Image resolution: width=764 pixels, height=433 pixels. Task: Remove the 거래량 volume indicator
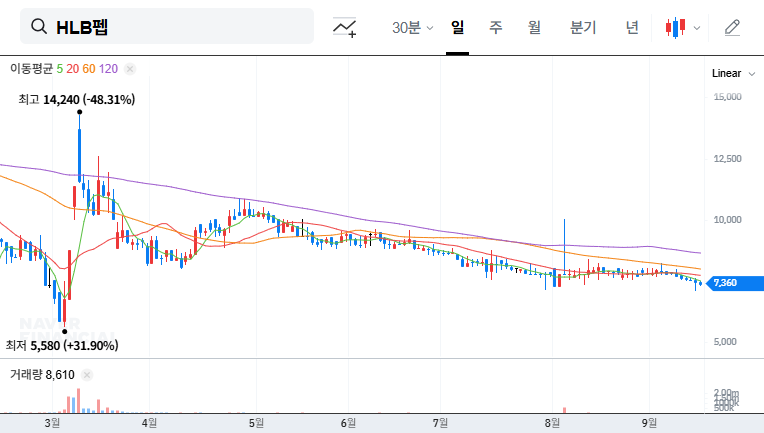tap(87, 375)
